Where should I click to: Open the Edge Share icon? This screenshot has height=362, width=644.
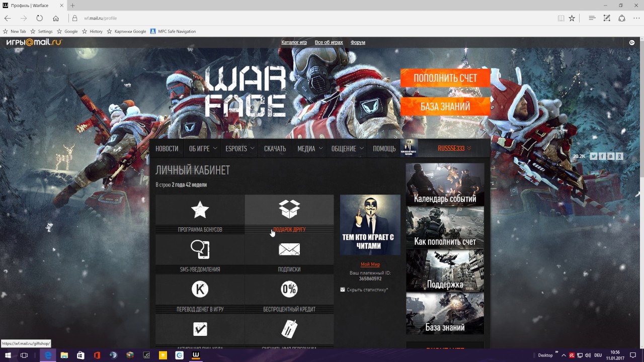[622, 18]
